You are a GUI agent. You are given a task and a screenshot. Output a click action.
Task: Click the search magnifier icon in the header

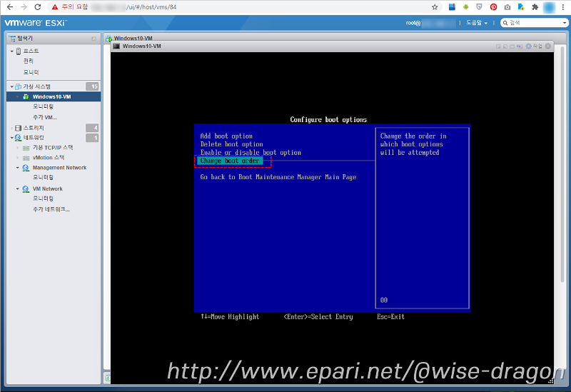(x=505, y=23)
